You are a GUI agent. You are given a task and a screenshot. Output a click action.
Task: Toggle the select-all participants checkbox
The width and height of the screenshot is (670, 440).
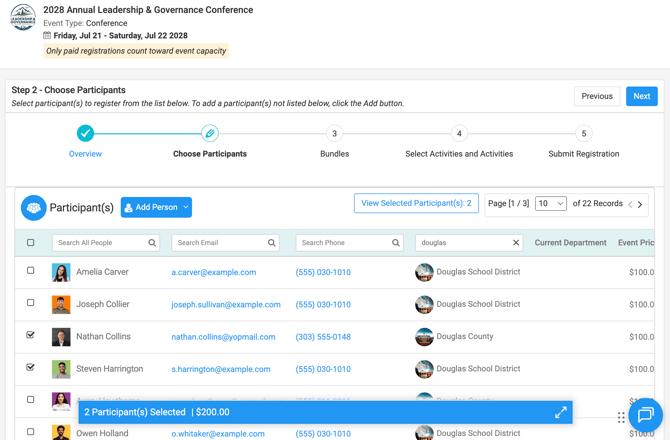30,243
